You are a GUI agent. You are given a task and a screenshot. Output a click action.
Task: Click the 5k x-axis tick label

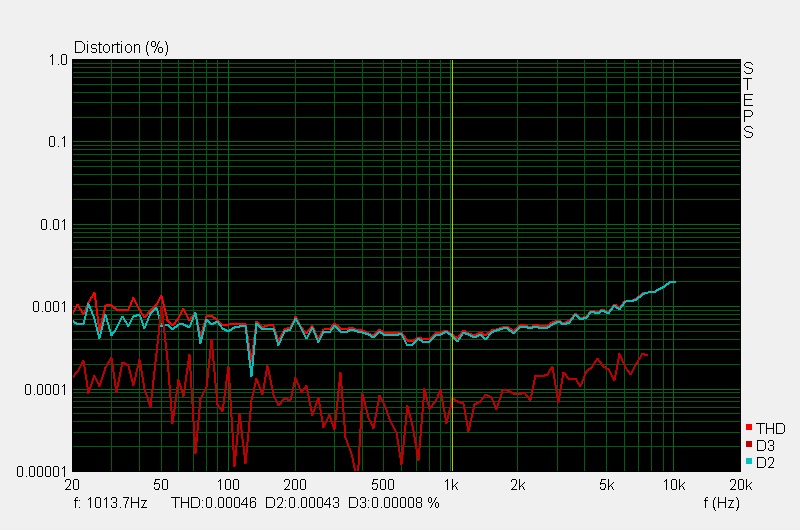[x=607, y=485]
